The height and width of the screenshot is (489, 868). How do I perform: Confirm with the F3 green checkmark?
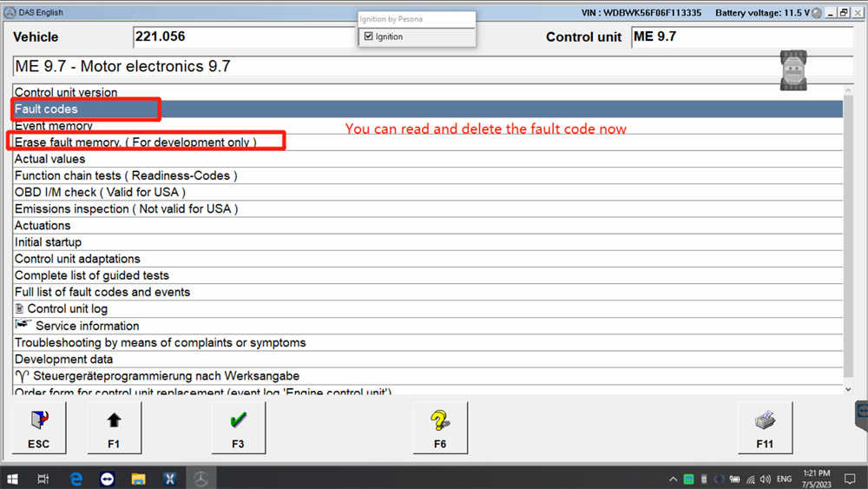click(238, 427)
